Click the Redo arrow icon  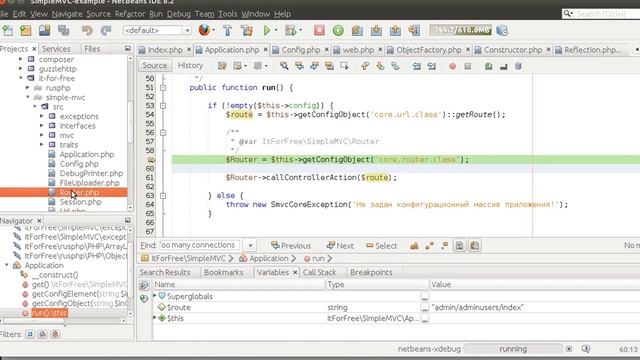click(106, 30)
